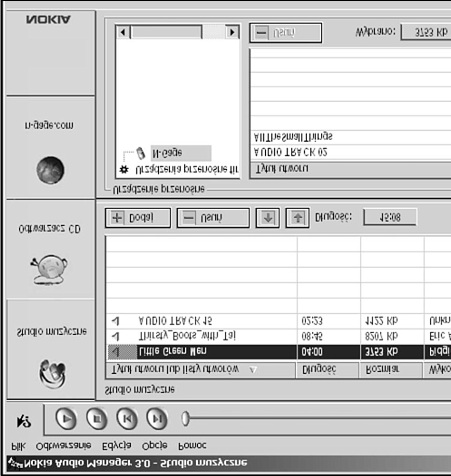The width and height of the screenshot is (451, 476).
Task: Click the note icon beside Thirsty_Boots_with_Taj
Action: coord(116,336)
